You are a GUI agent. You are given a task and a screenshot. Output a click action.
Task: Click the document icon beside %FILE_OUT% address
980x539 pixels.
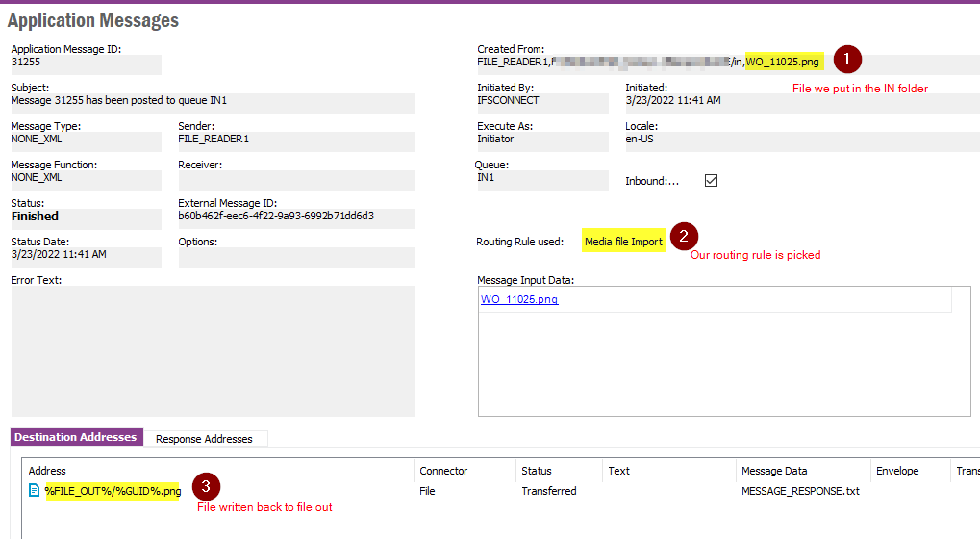tap(35, 491)
